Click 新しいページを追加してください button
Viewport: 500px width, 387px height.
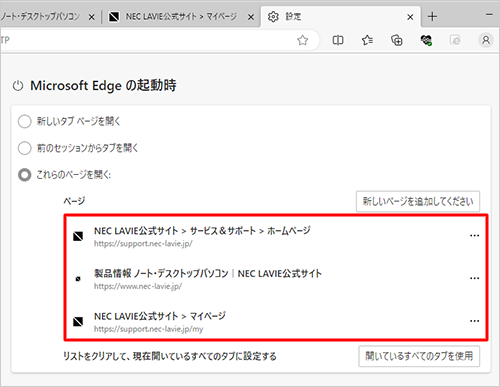click(x=418, y=201)
